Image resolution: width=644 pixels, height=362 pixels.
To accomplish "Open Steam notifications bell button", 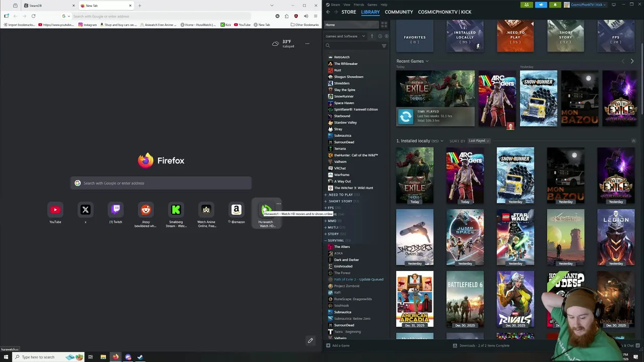I will pos(555,5).
